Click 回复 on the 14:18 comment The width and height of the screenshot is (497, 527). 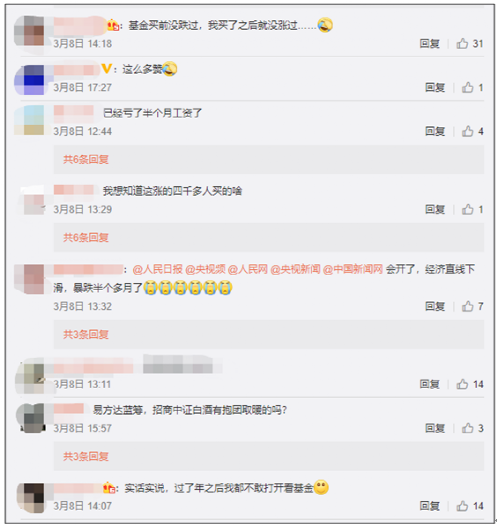click(x=429, y=44)
